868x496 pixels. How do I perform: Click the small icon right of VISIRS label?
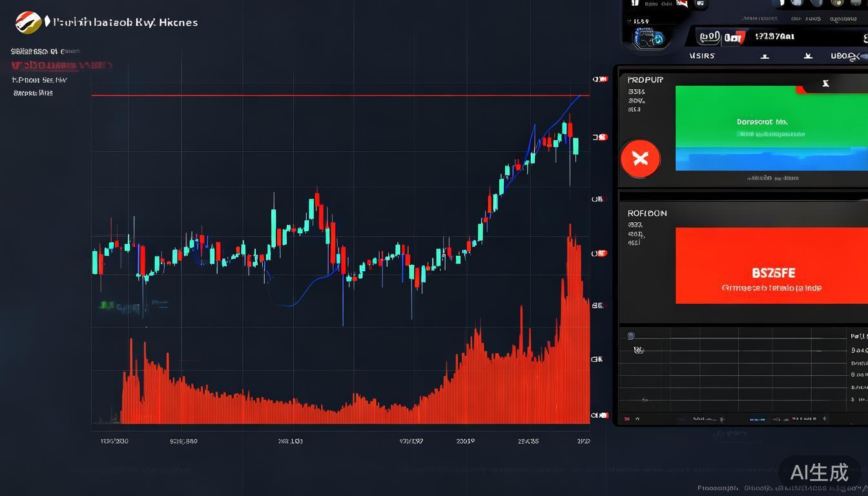point(765,56)
